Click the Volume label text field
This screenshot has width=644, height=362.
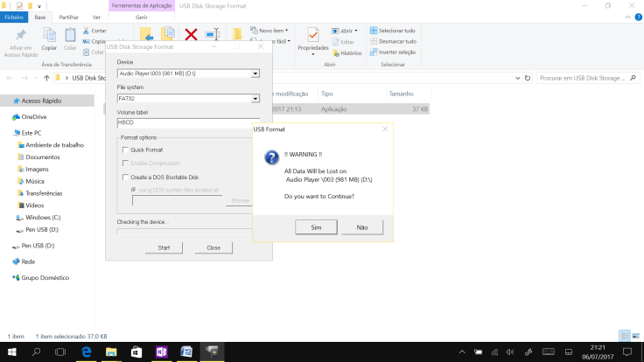(x=188, y=122)
